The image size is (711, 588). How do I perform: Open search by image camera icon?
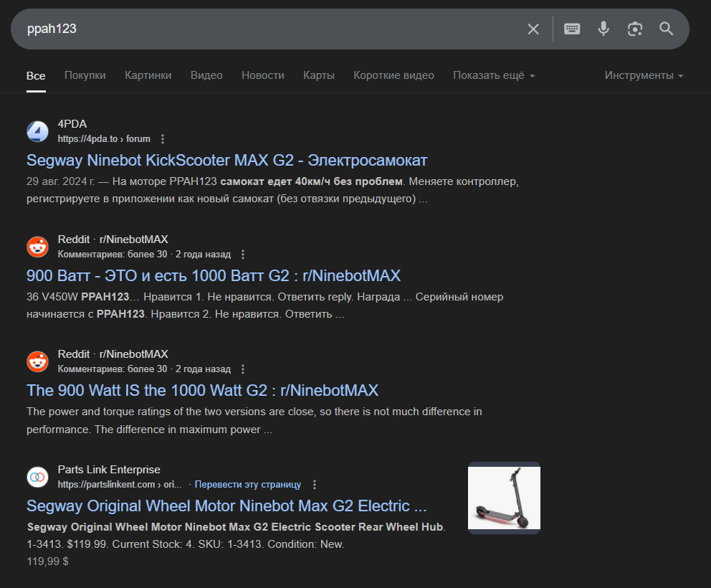pos(635,29)
